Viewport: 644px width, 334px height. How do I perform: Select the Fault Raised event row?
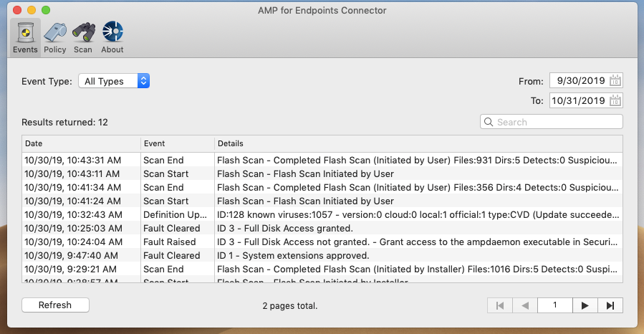point(322,242)
